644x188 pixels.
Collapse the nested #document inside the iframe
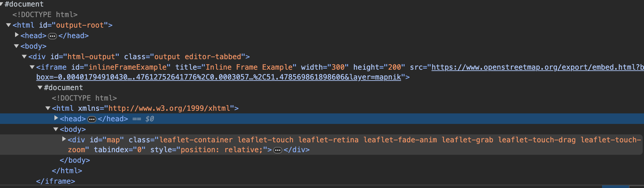tap(40, 87)
